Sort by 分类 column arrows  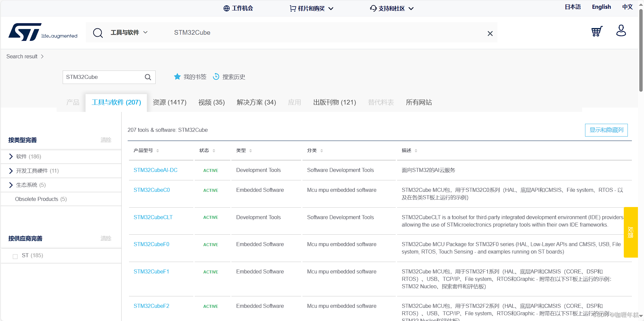coord(322,151)
